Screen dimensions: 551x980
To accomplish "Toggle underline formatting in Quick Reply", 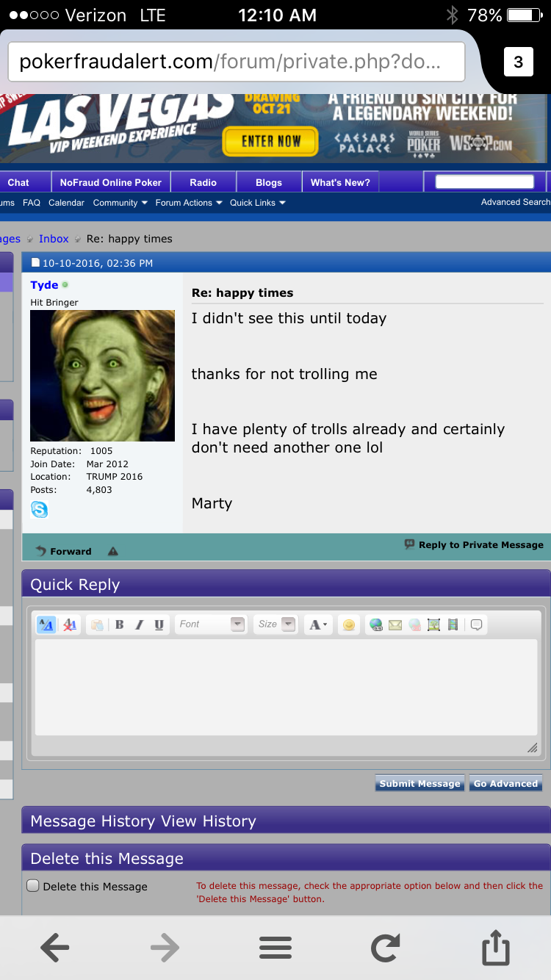I will (x=159, y=624).
